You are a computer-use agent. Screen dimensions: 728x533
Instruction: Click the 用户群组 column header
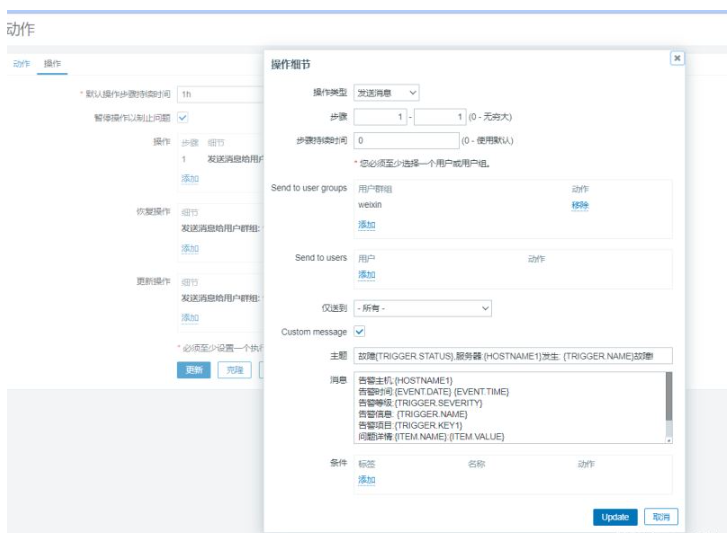click(375, 189)
